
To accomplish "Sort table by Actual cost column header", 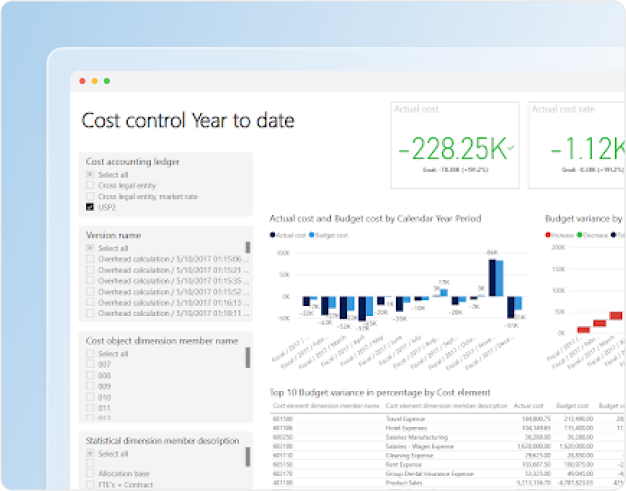I will click(529, 406).
